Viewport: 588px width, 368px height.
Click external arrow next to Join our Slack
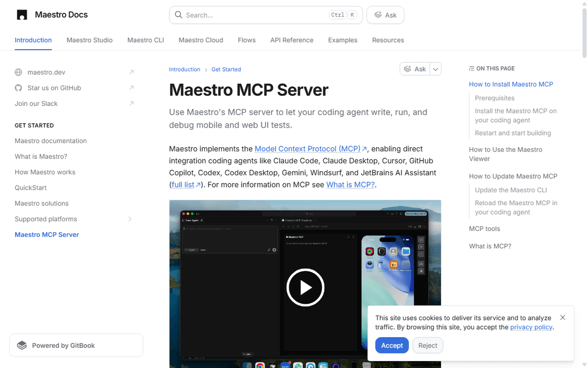coord(131,104)
